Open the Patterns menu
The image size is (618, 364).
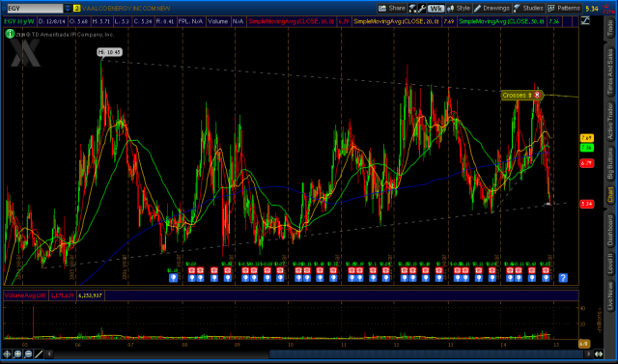point(564,8)
